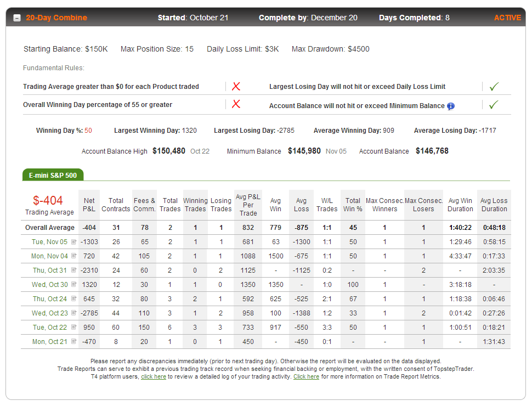The image size is (532, 406).
Task: Open the Mon, Nov 04 date link
Action: point(49,256)
